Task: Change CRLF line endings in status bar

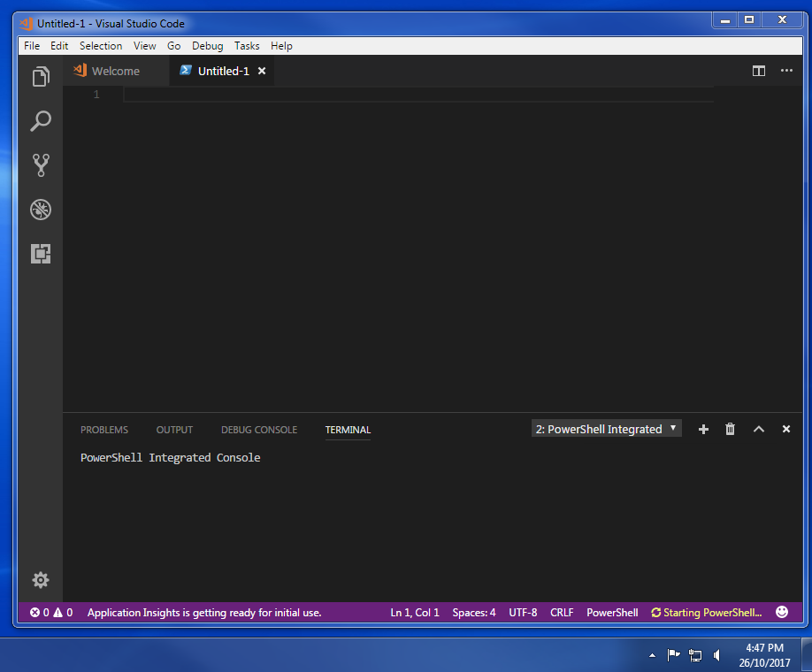Action: [562, 612]
